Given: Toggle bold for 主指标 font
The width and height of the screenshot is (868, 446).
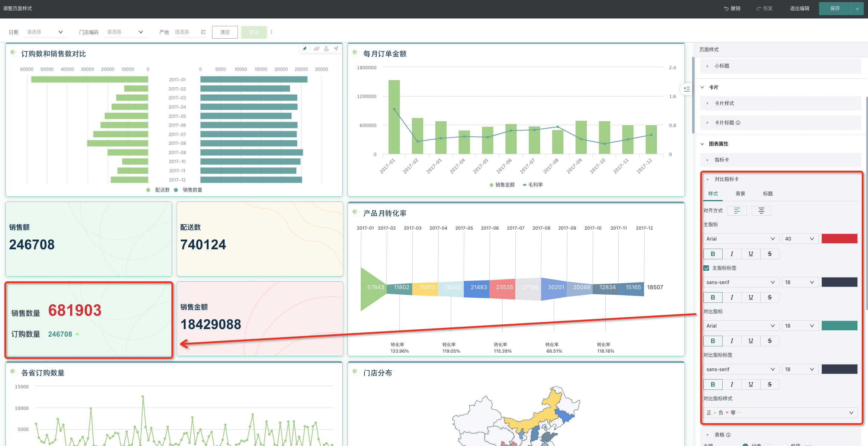Looking at the screenshot, I should click(713, 254).
